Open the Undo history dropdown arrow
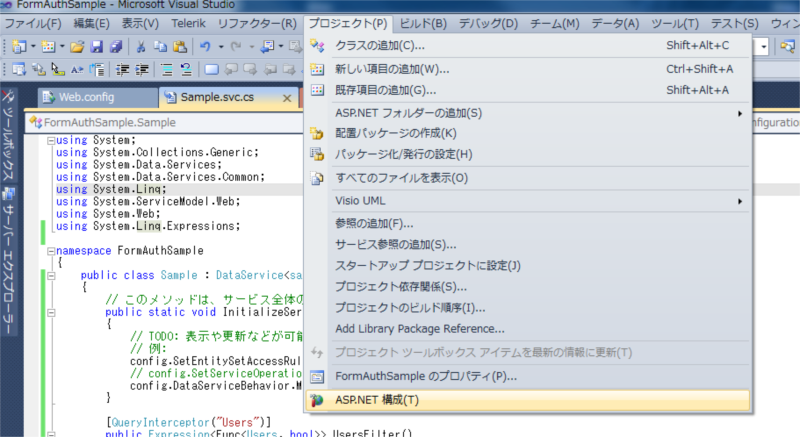This screenshot has height=437, width=800. tap(219, 46)
